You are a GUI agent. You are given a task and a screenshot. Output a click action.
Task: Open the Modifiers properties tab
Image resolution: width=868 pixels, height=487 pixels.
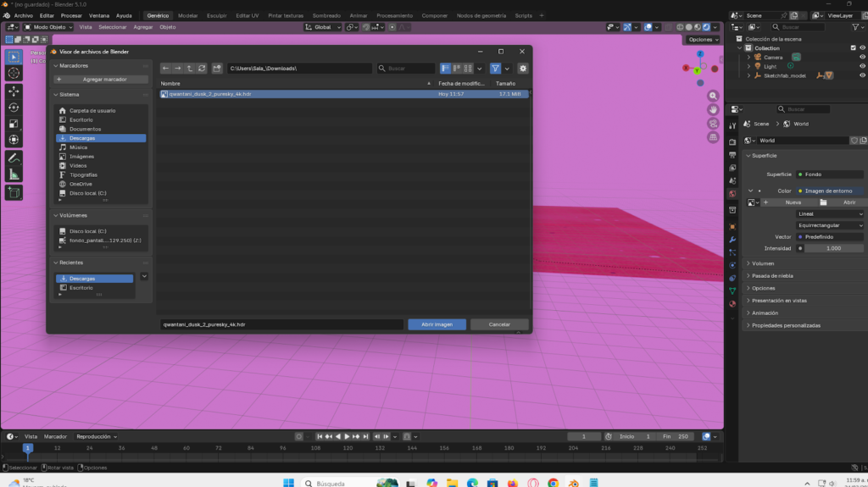click(732, 240)
